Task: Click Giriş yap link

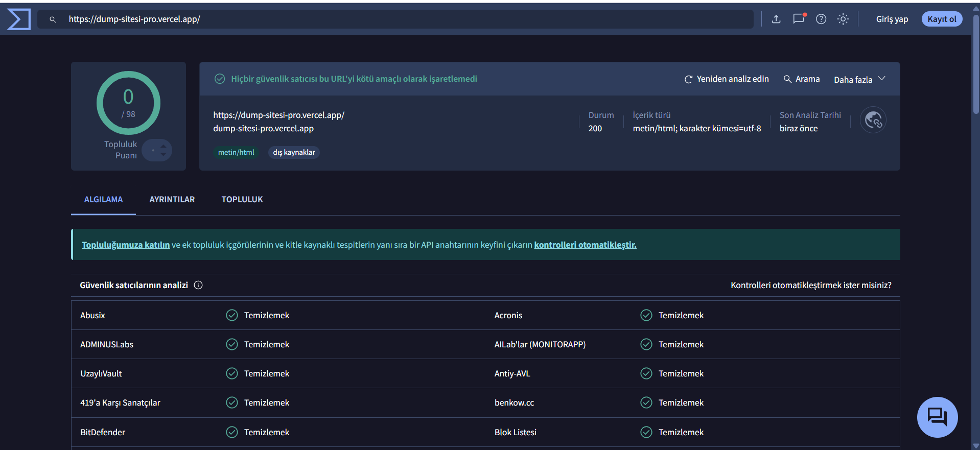Action: coord(892,19)
